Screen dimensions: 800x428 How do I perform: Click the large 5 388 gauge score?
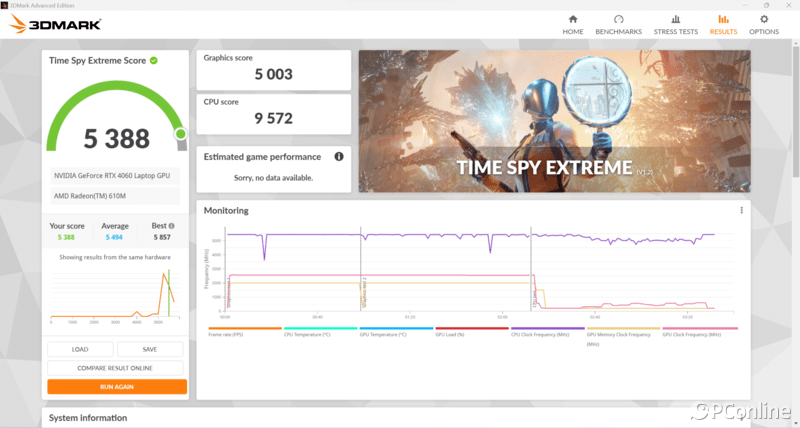(x=117, y=139)
